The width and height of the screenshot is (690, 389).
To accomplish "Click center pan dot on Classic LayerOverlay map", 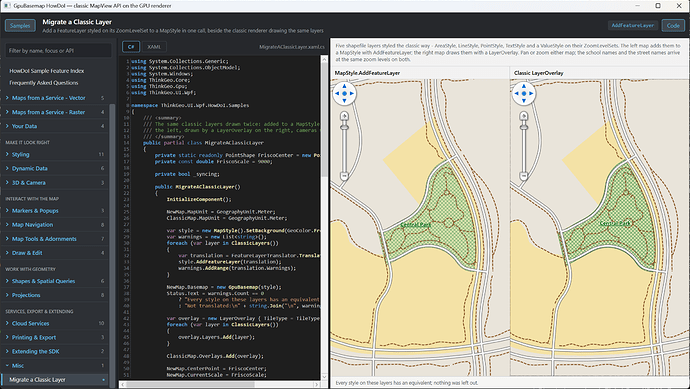I will (524, 93).
